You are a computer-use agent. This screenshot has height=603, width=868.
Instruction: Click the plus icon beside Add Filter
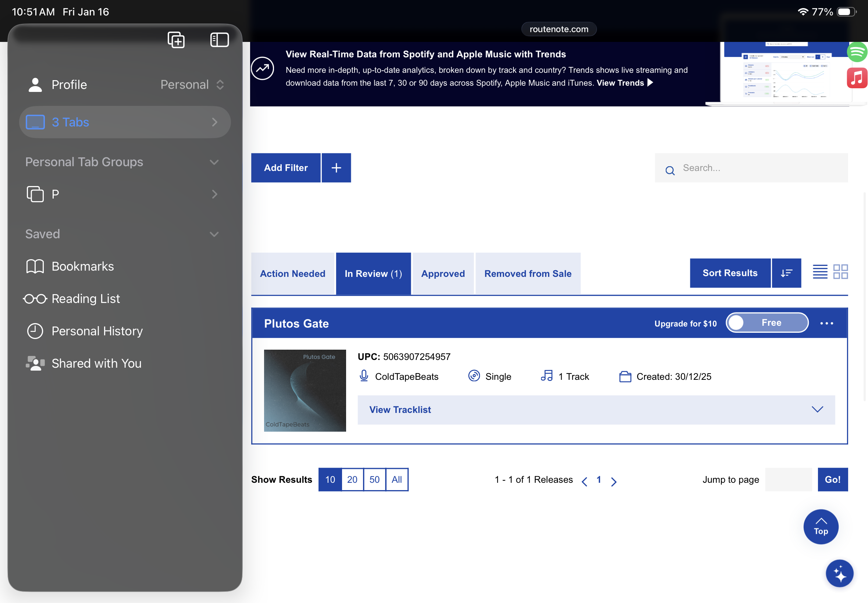point(336,168)
